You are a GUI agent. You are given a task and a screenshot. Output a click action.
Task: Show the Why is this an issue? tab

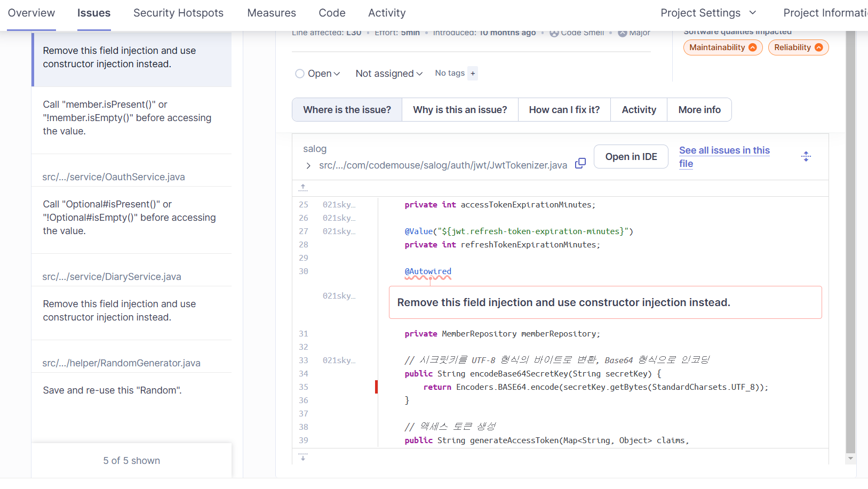coord(460,110)
